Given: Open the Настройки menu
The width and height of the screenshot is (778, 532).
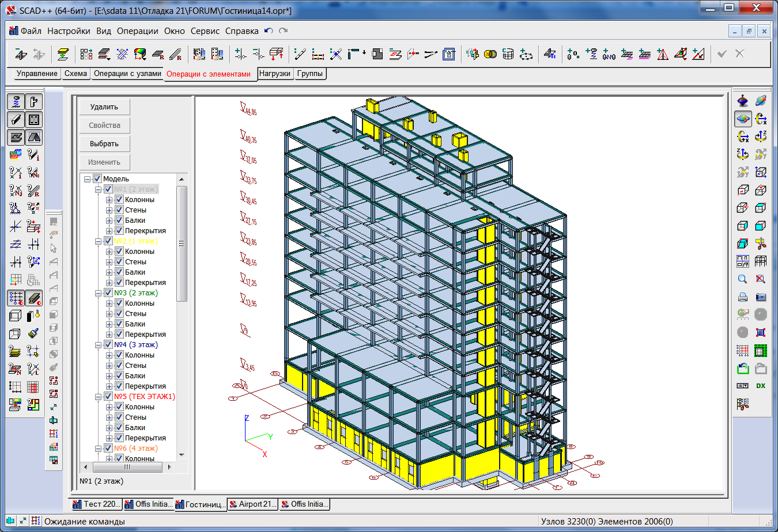Looking at the screenshot, I should click(x=69, y=31).
